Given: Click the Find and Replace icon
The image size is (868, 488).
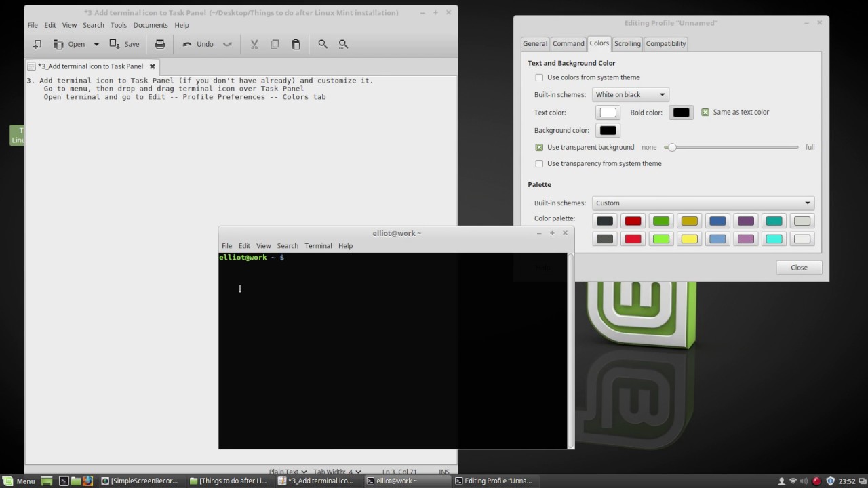Looking at the screenshot, I should [x=343, y=44].
